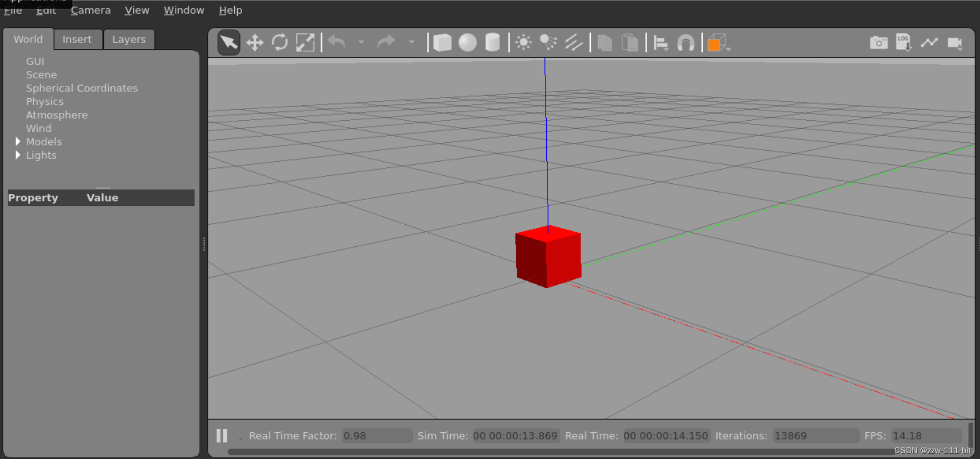This screenshot has width=980, height=459.
Task: Switch to the Insert tab
Action: pos(77,39)
